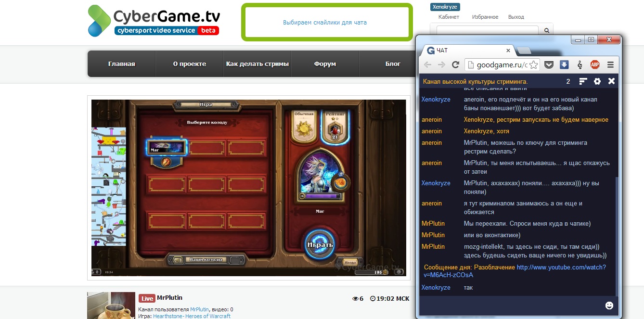Open a new tab in the chat window
Viewport: 644px width, 319px height.
tap(524, 51)
